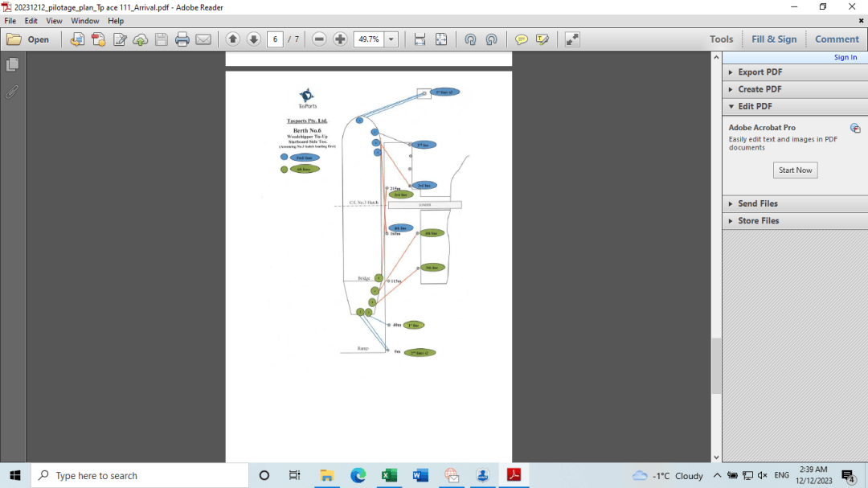The image size is (868, 488).
Task: Click the Start Now button
Action: point(795,170)
